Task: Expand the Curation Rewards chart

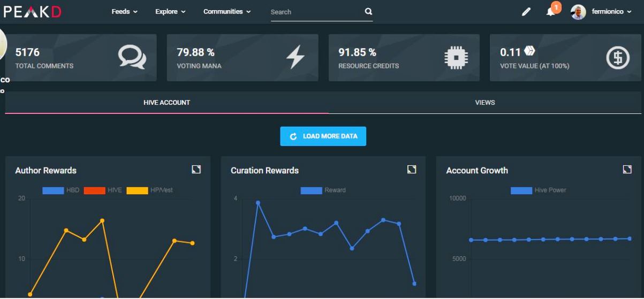Action: coord(412,170)
